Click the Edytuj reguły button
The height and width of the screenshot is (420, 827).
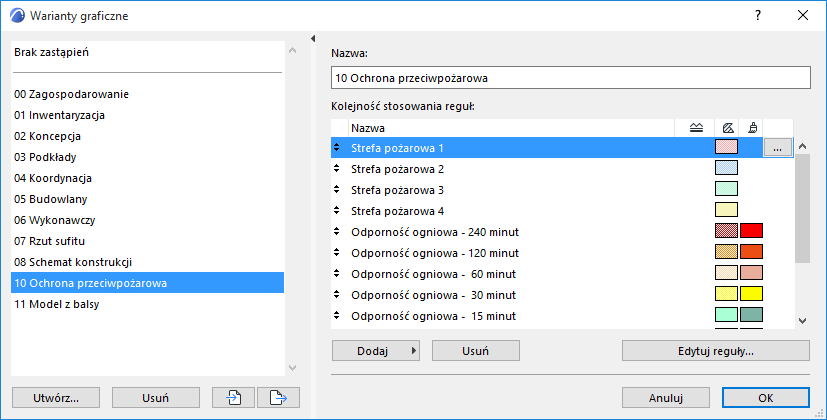[x=715, y=351]
